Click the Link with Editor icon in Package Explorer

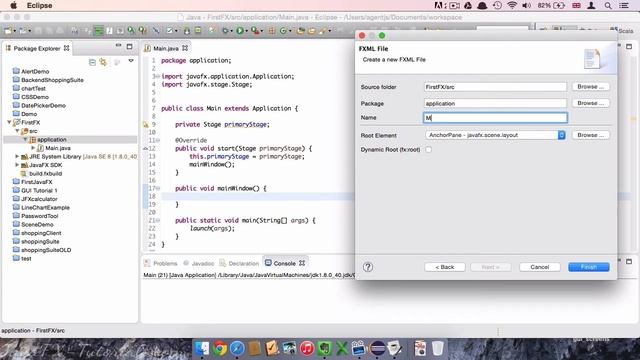coord(103,62)
